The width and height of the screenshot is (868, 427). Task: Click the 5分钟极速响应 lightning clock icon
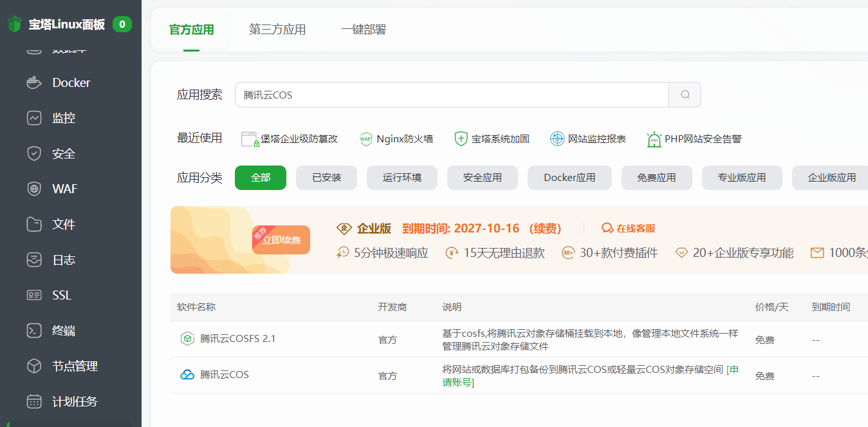pyautogui.click(x=344, y=252)
